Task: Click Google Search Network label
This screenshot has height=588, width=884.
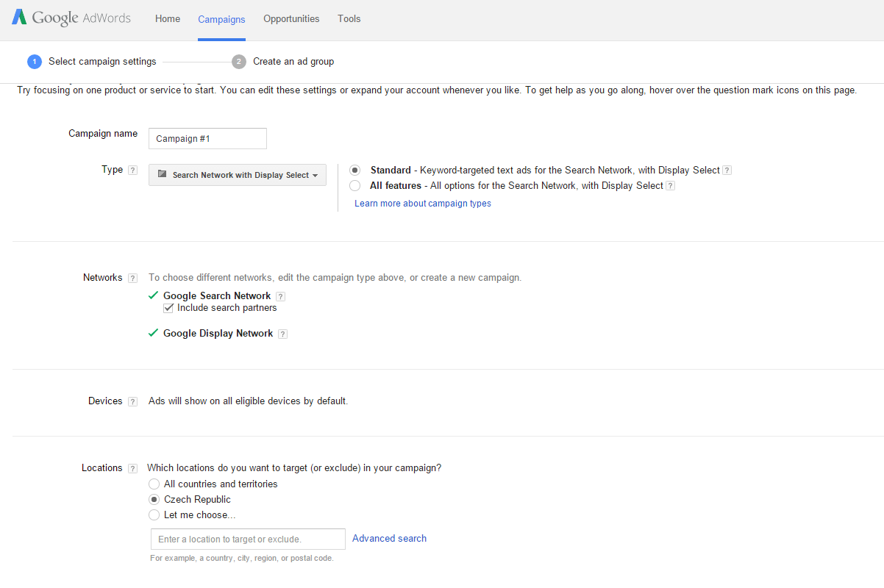Action: (x=217, y=296)
